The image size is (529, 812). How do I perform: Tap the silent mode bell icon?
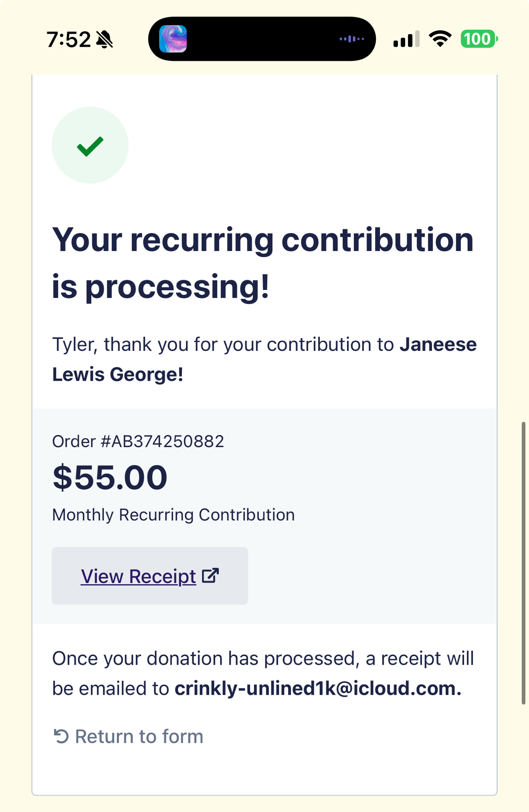[105, 40]
